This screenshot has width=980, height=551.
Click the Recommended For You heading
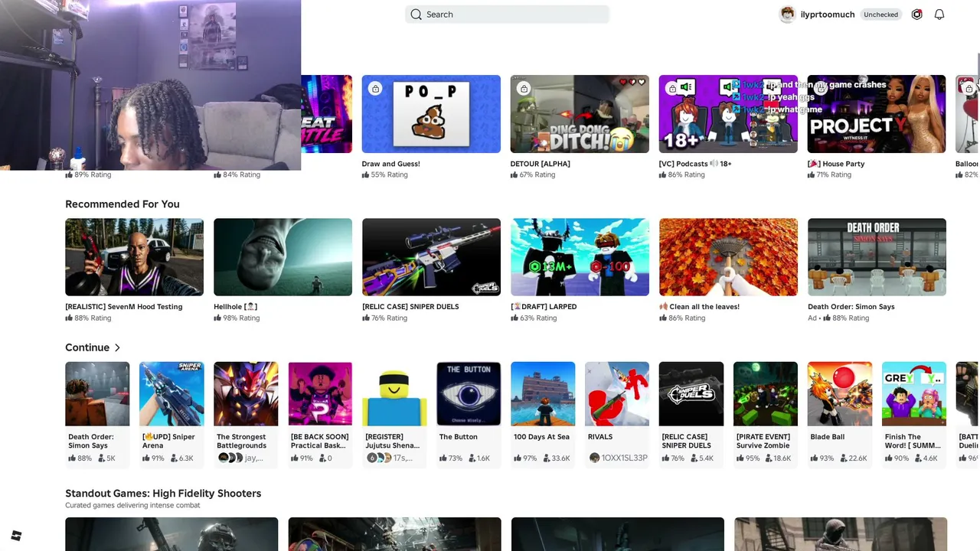(122, 204)
